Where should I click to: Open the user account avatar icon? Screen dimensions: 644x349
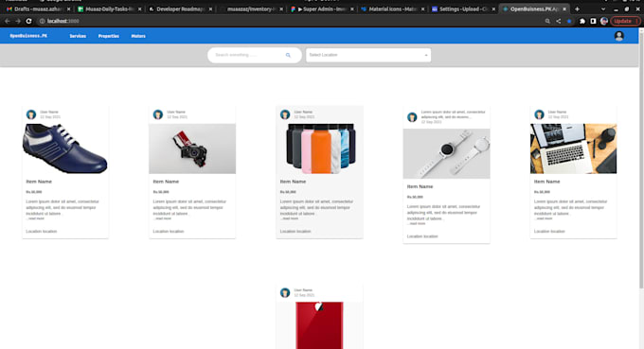click(x=619, y=36)
